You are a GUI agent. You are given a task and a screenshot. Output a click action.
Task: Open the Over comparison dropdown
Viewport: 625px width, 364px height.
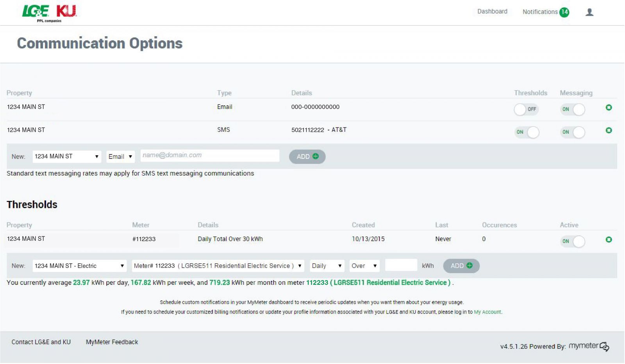coord(364,266)
